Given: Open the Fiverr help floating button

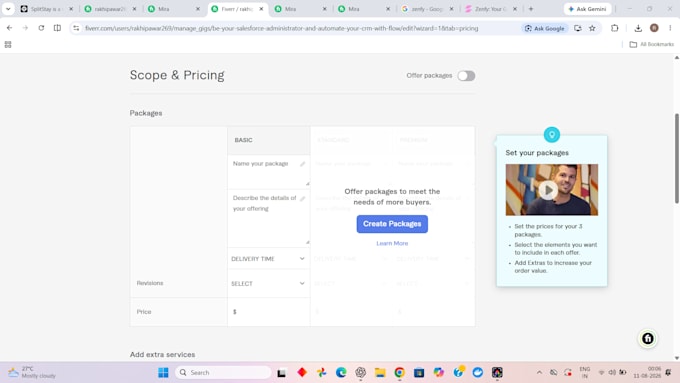Looking at the screenshot, I should point(647,338).
